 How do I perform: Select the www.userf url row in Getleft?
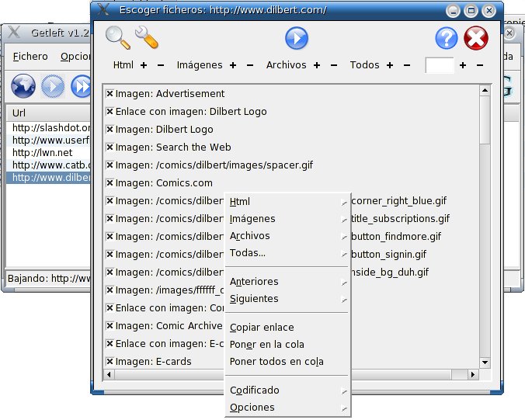tap(49, 141)
